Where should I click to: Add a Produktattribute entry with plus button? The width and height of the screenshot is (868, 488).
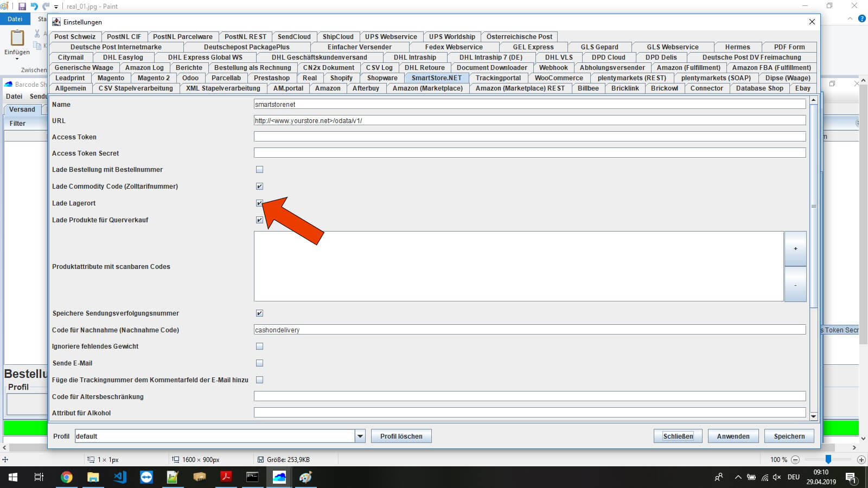pos(795,249)
